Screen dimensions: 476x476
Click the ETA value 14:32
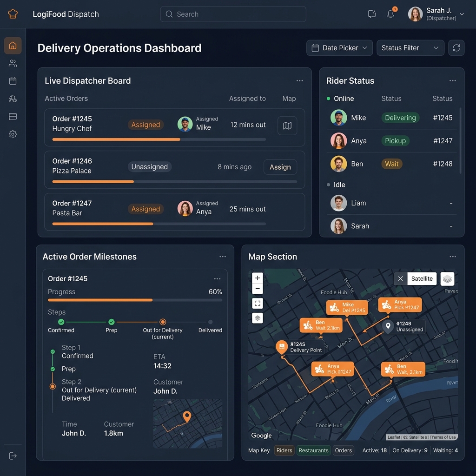(x=162, y=366)
